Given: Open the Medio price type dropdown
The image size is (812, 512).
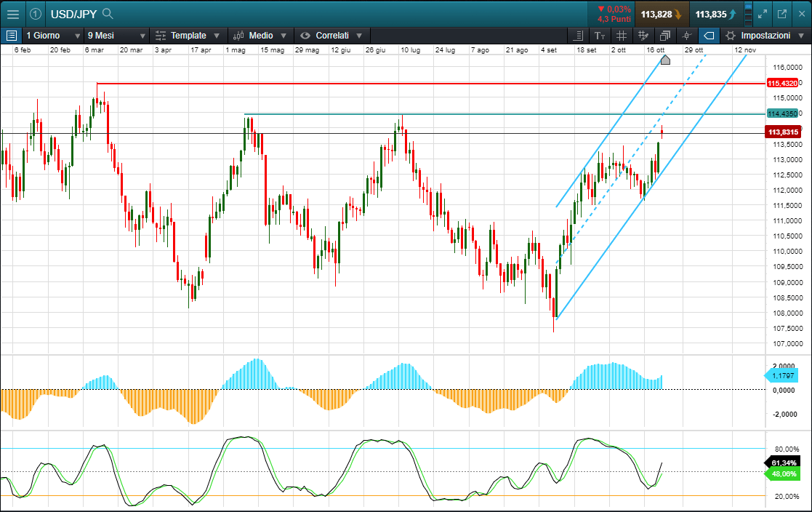Looking at the screenshot, I should (x=260, y=35).
